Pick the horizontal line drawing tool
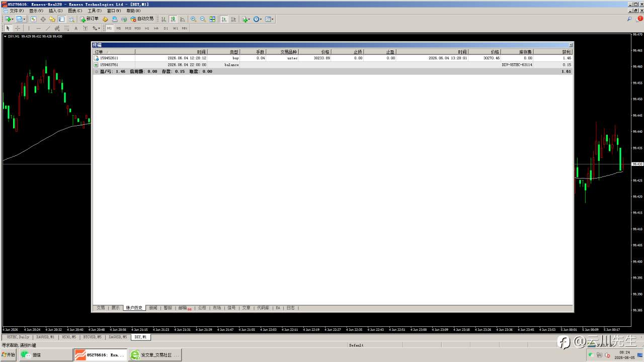 point(38,28)
